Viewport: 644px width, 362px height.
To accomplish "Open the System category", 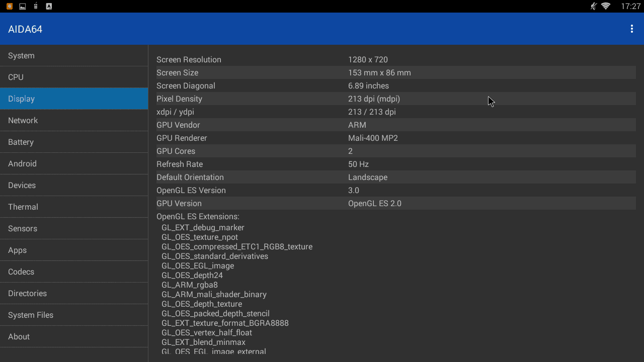I will (74, 56).
